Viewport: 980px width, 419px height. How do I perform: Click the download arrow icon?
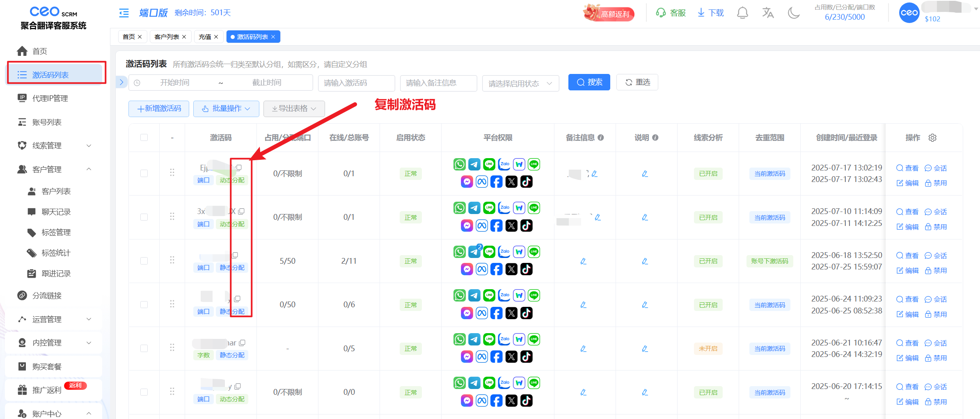click(701, 13)
